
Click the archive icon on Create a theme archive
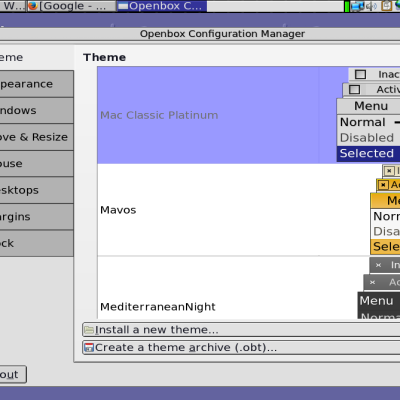[89, 348]
